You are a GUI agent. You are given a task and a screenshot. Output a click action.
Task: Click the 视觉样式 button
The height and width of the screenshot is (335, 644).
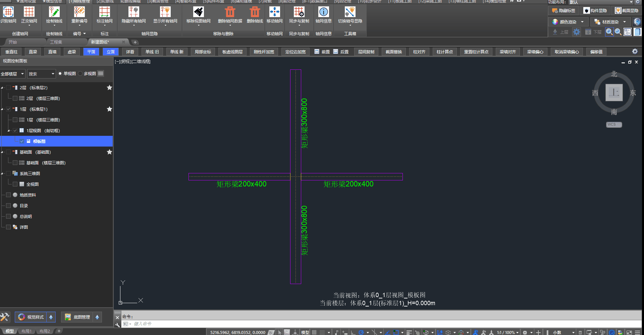click(31, 317)
